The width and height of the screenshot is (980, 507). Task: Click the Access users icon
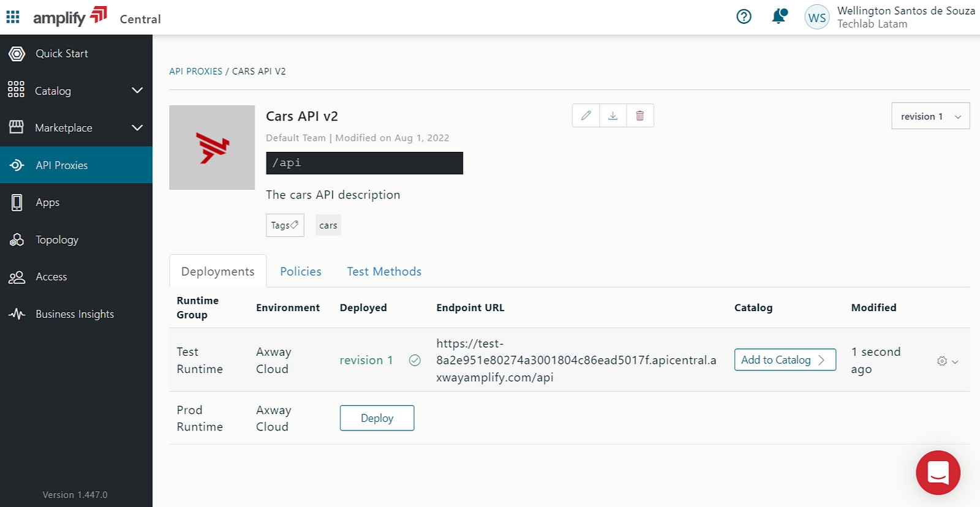[x=17, y=277]
